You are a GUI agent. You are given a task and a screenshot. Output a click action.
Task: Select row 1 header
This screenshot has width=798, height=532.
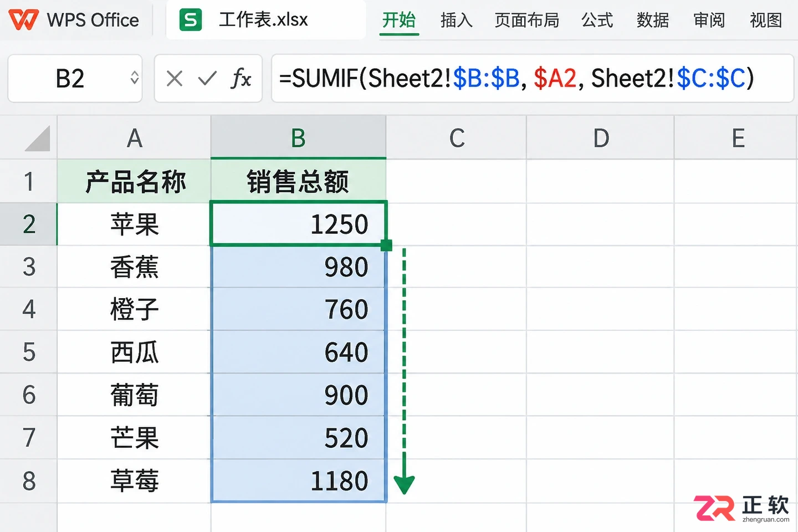tap(29, 181)
